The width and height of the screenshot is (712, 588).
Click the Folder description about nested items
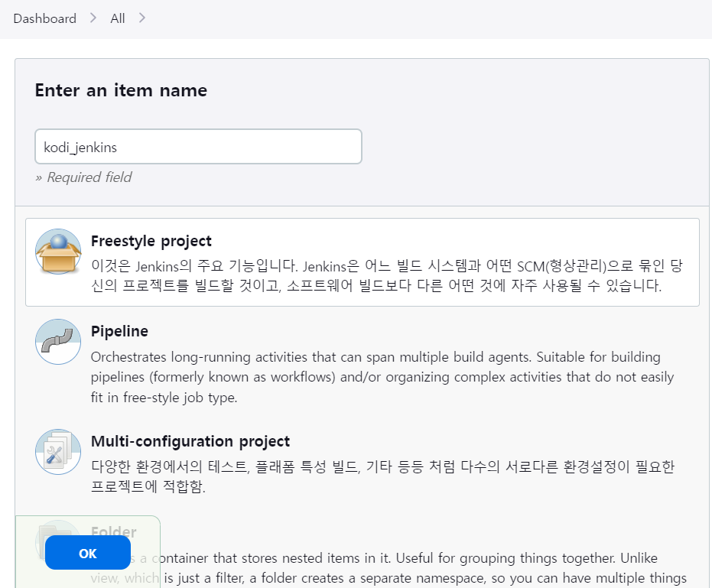point(389,568)
